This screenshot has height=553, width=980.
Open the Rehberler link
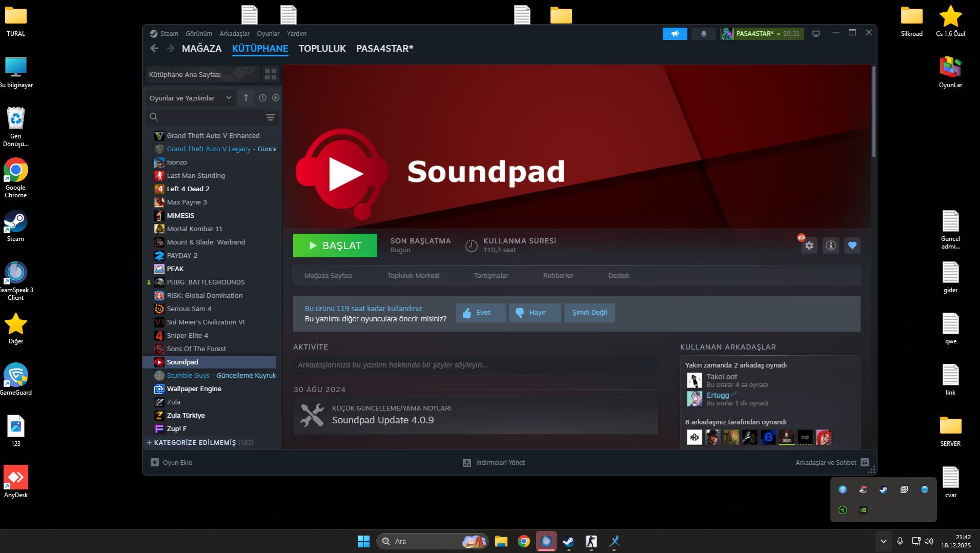click(x=558, y=276)
